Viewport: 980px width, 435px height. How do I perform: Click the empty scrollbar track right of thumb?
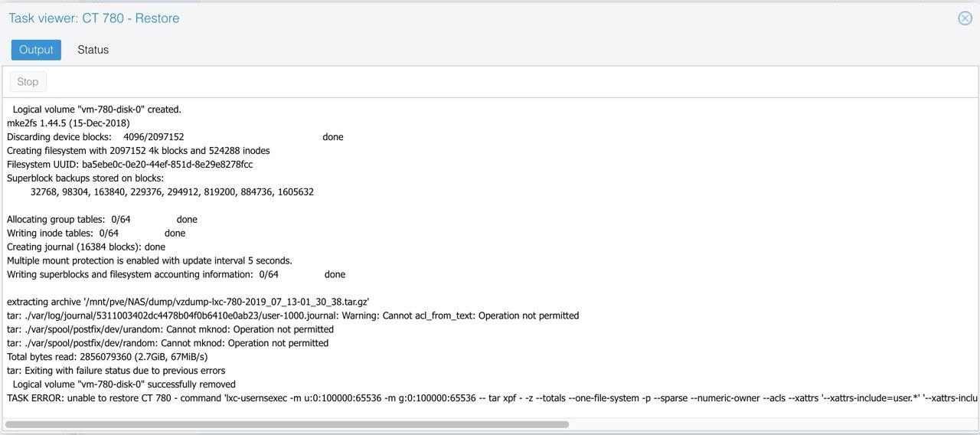[x=772, y=424]
